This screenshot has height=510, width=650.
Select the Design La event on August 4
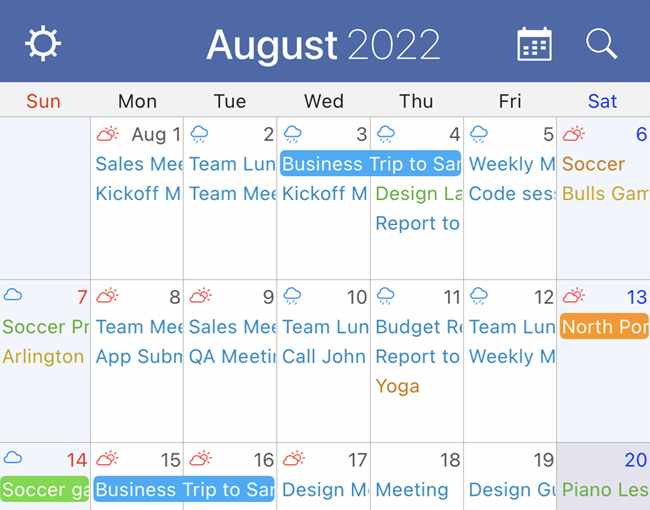tap(418, 194)
